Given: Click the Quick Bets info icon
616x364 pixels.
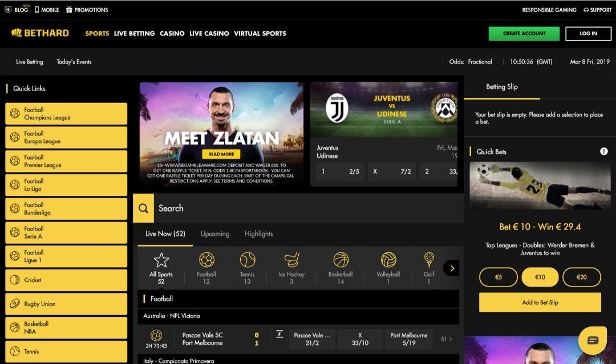Looking at the screenshot, I should point(604,152).
